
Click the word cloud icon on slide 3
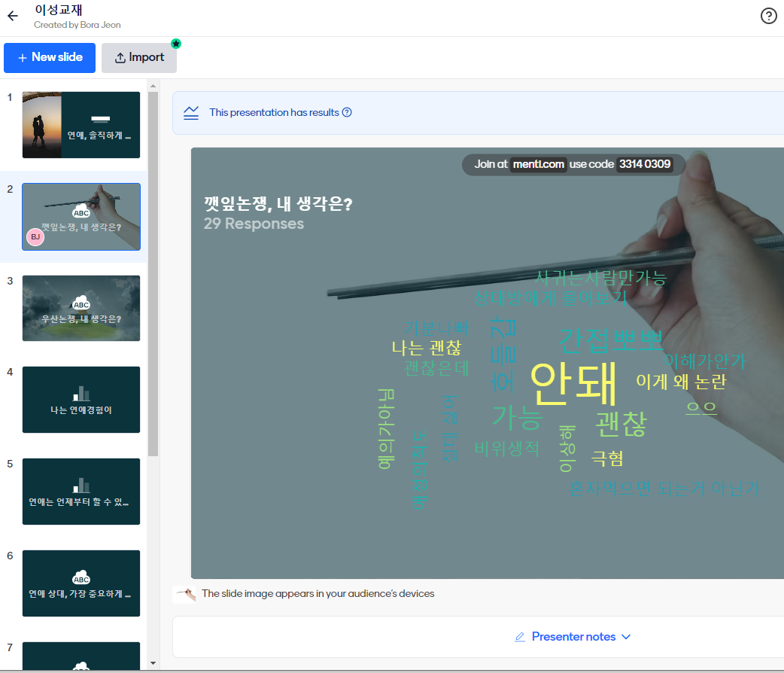pos(81,303)
